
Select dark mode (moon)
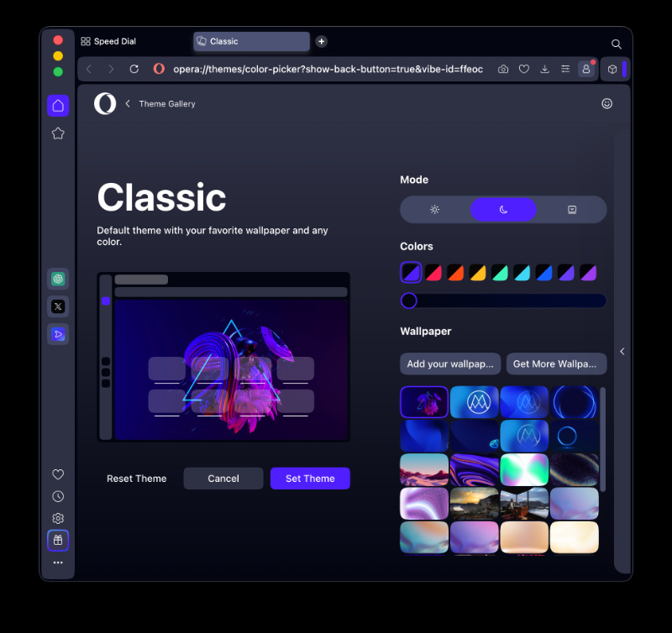[x=503, y=209]
